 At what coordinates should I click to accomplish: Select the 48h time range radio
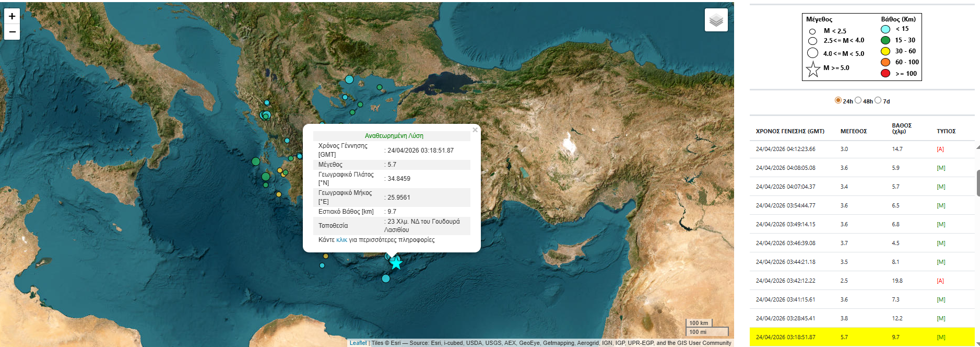(858, 100)
